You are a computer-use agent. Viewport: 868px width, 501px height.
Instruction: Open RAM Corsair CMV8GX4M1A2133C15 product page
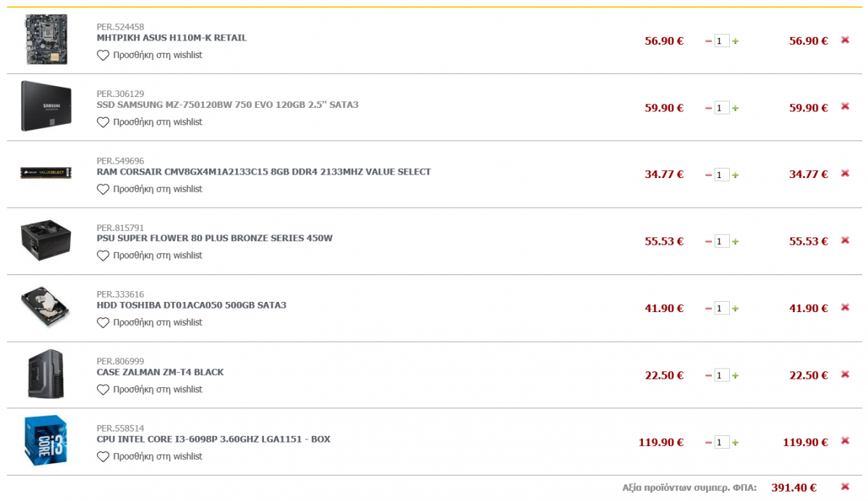point(263,172)
